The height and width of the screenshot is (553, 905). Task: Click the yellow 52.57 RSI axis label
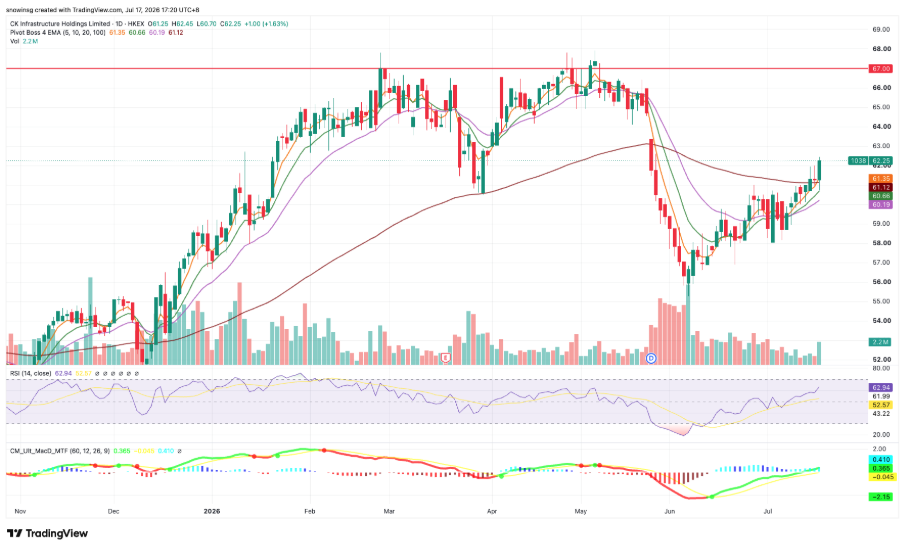[x=880, y=405]
